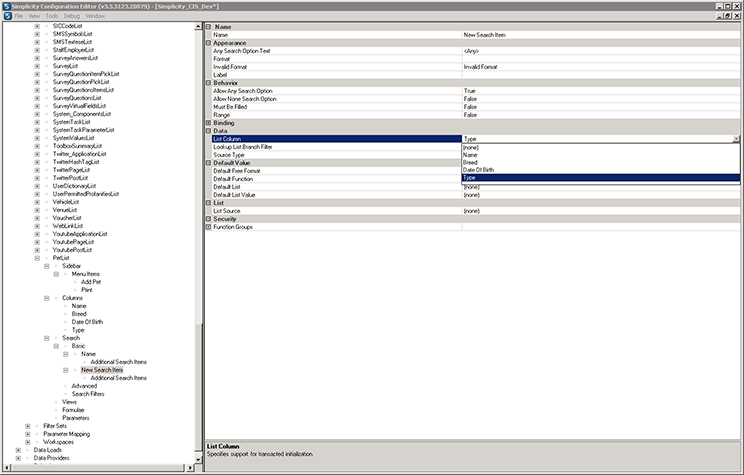This screenshot has width=744, height=475.
Task: Click the Lookup List Branch Filter row
Action: (x=336, y=147)
